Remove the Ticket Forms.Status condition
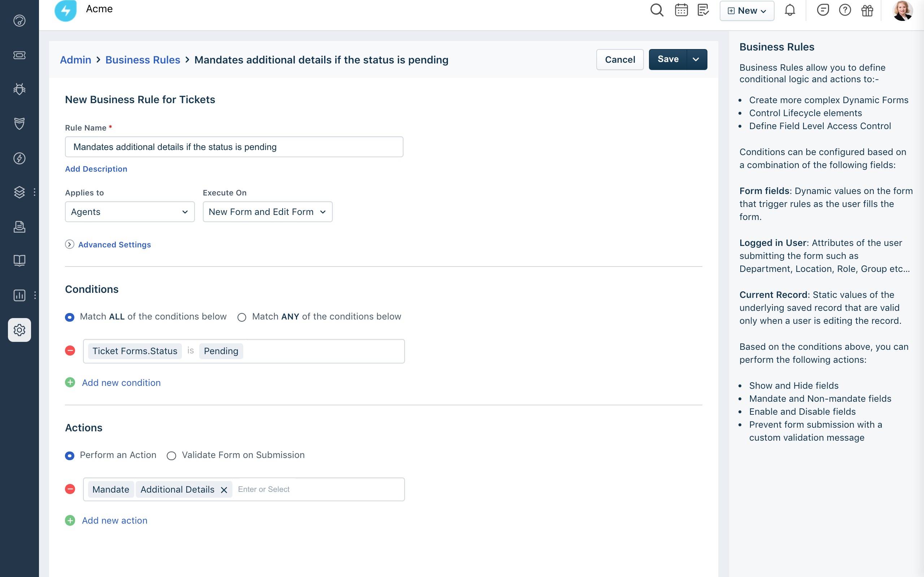Viewport: 924px width, 577px height. [70, 351]
